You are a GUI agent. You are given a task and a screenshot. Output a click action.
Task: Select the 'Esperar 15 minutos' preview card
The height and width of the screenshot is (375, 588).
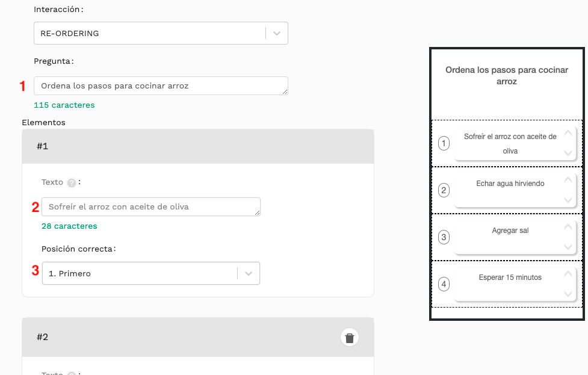pos(515,284)
